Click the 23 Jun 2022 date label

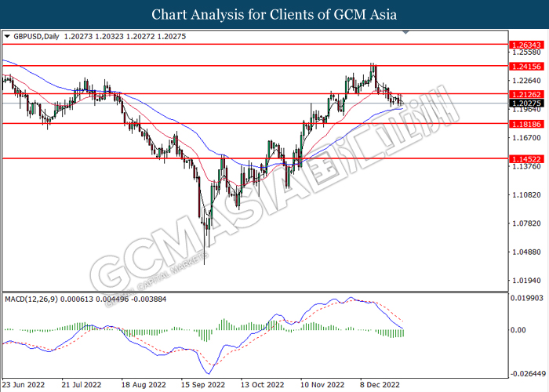click(x=24, y=385)
